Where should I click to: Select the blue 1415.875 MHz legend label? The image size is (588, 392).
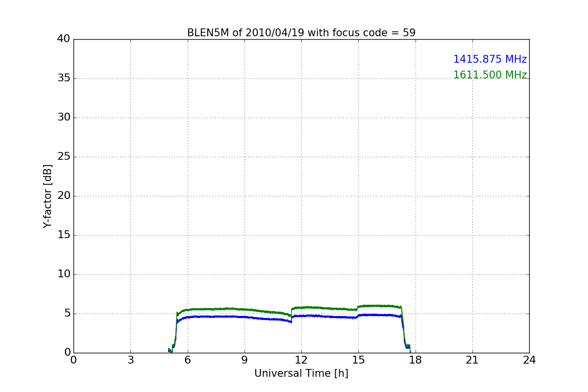coord(490,59)
